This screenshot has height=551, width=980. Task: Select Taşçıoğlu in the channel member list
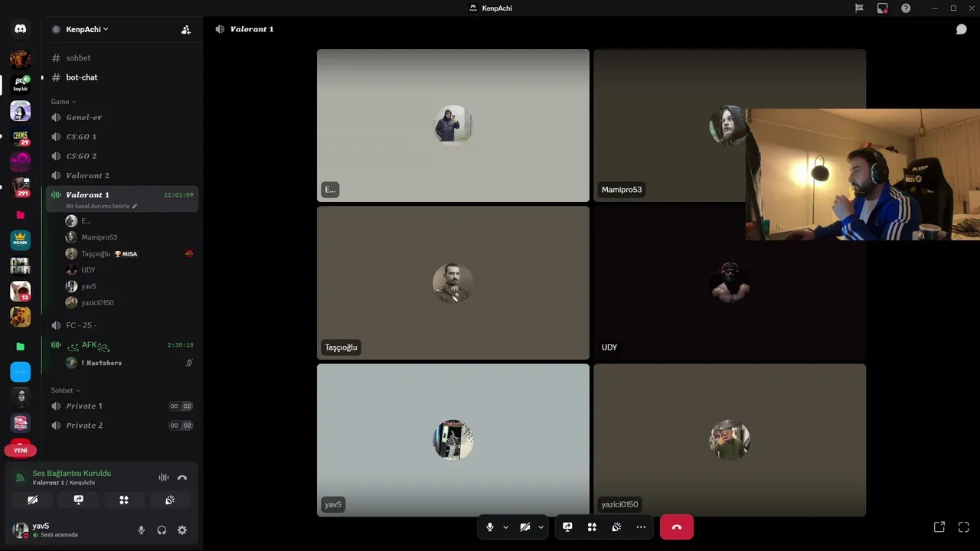pos(130,253)
